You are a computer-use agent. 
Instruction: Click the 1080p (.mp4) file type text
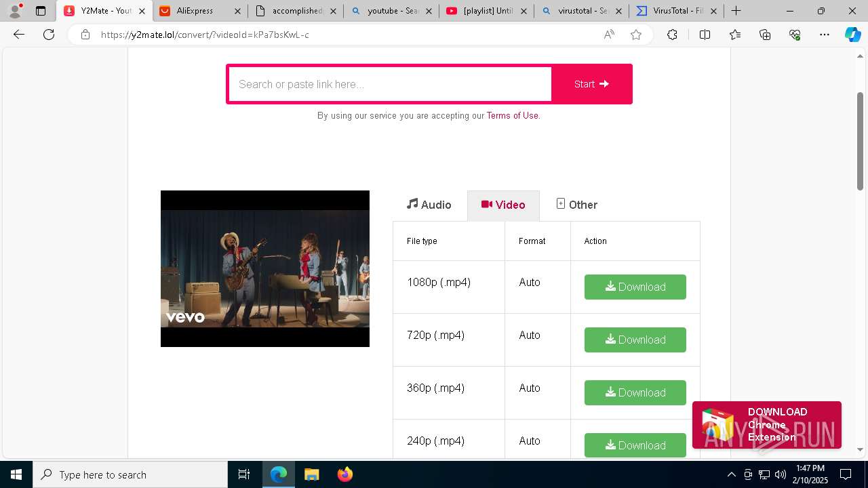439,283
